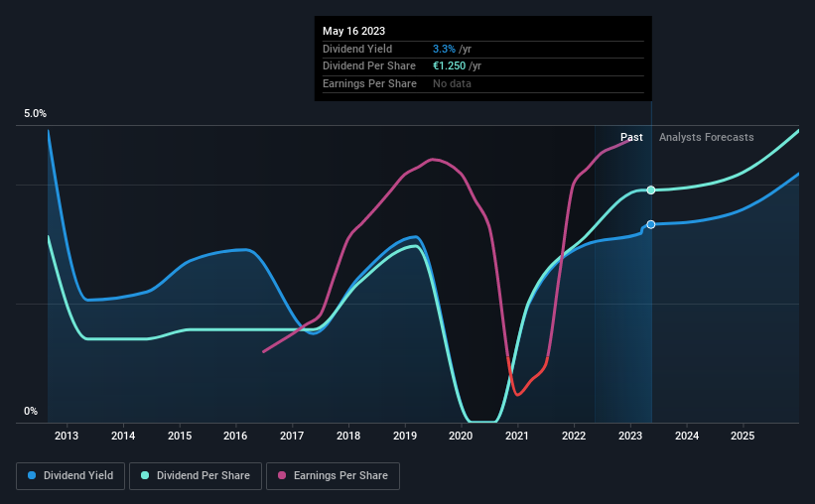Click the 0% y-axis label
This screenshot has height=504, width=815.
click(31, 411)
